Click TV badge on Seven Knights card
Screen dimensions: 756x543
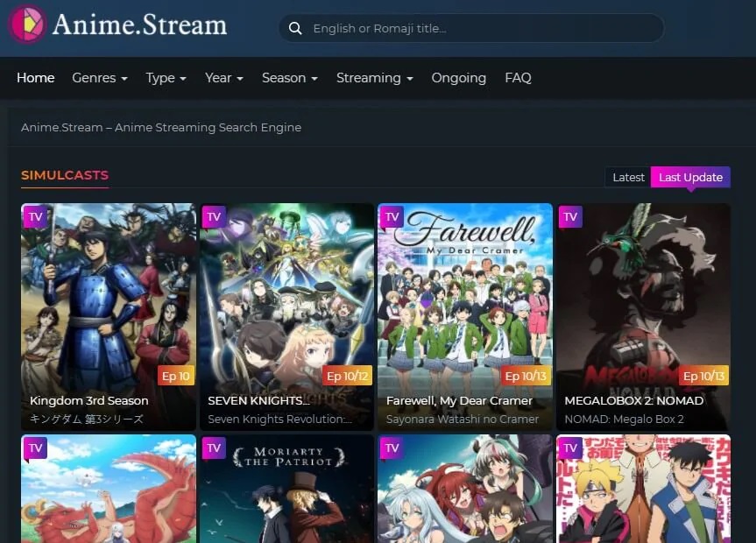[x=214, y=217]
